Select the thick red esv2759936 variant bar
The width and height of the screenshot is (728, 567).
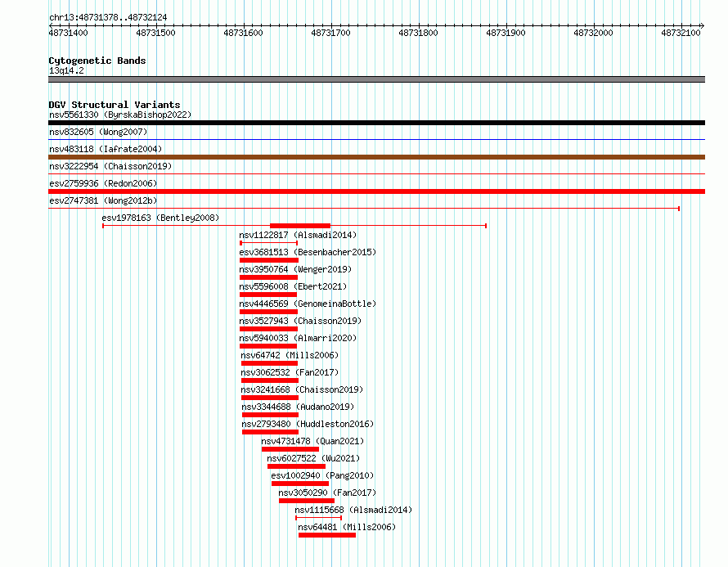click(x=376, y=191)
